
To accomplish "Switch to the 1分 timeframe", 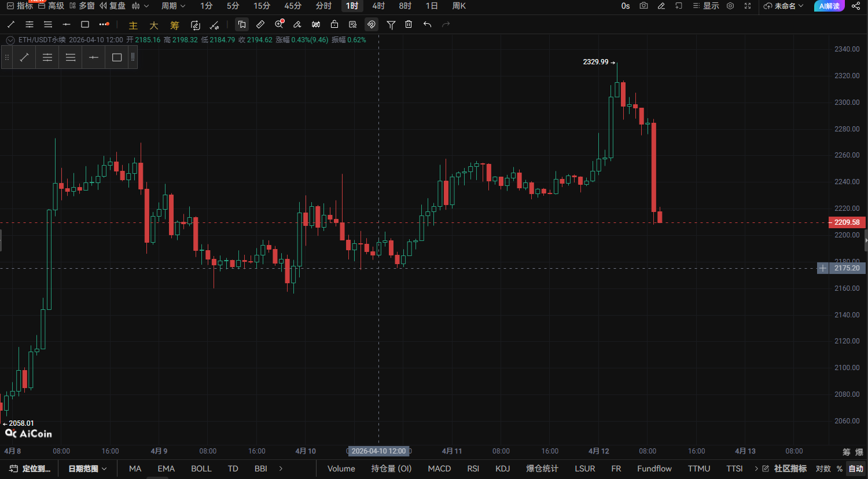I will click(207, 6).
